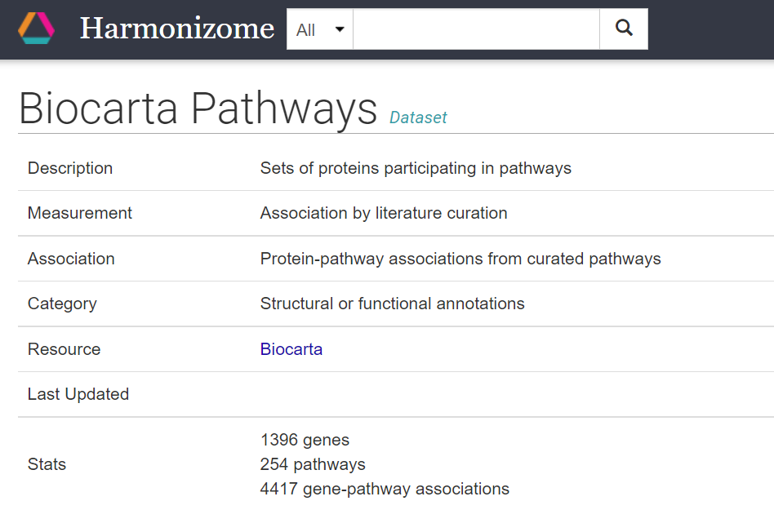Image resolution: width=774 pixels, height=532 pixels.
Task: Click the "Association" row label
Action: [71, 259]
